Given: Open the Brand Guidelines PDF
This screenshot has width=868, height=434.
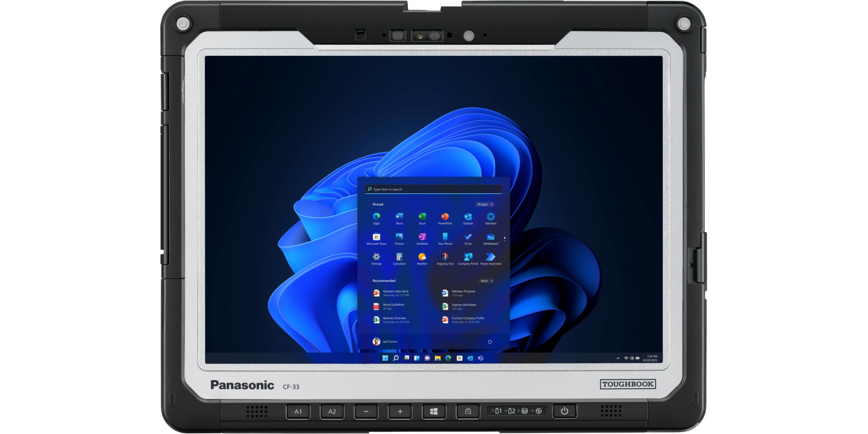Looking at the screenshot, I should (389, 306).
